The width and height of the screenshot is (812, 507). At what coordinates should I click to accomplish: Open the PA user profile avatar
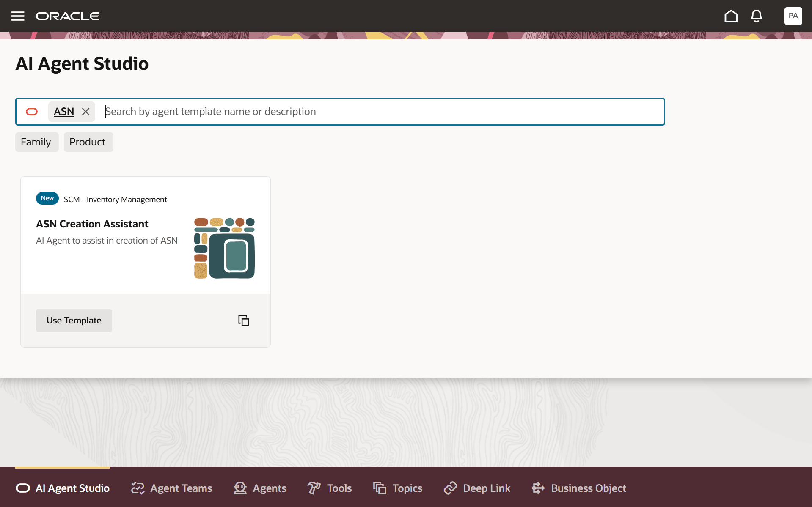[x=793, y=16]
